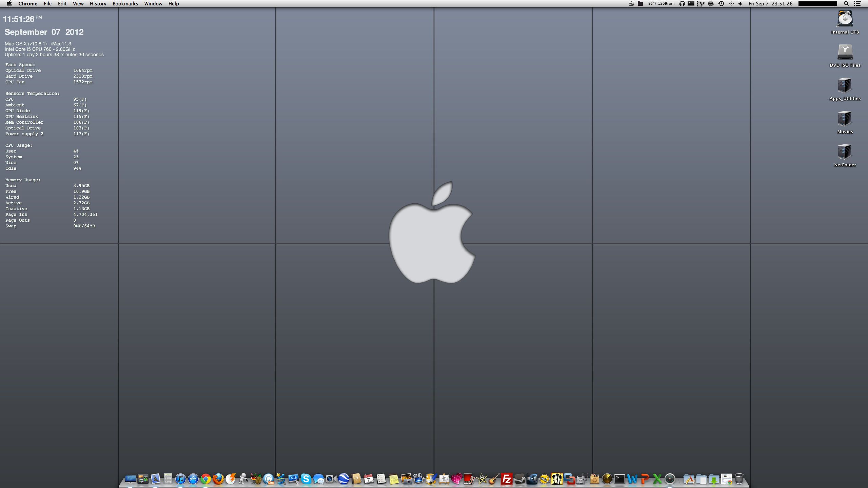Image resolution: width=868 pixels, height=488 pixels.
Task: Open Skype in the dock
Action: coord(306,479)
